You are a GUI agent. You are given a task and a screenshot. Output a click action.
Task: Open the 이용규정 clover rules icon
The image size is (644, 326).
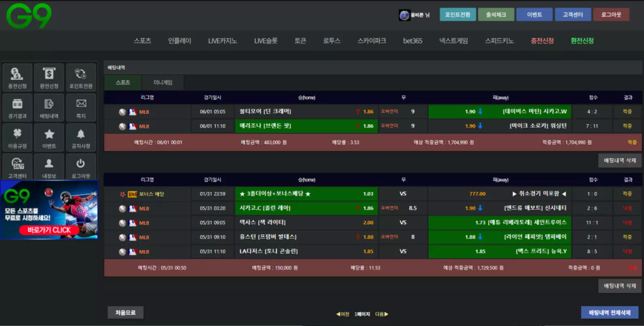pyautogui.click(x=17, y=137)
